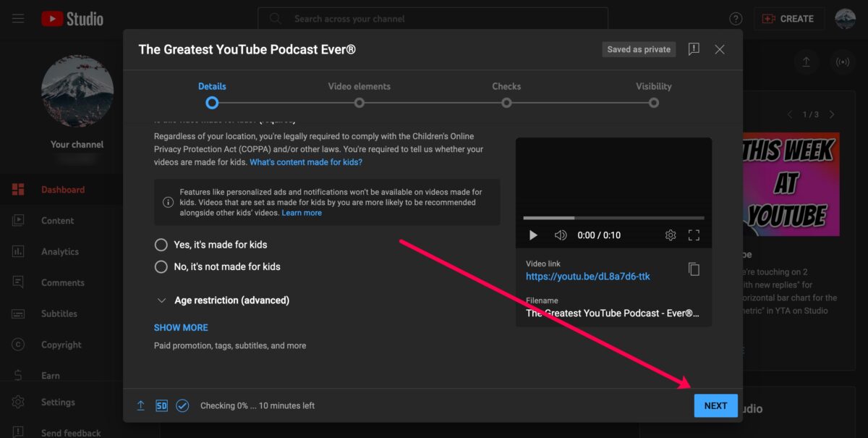Click the video progress bar
Viewport: 868px width, 438px height.
point(613,218)
